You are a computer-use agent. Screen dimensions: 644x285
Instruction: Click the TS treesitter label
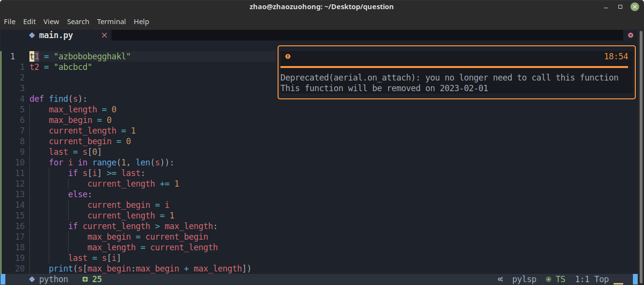click(560, 279)
